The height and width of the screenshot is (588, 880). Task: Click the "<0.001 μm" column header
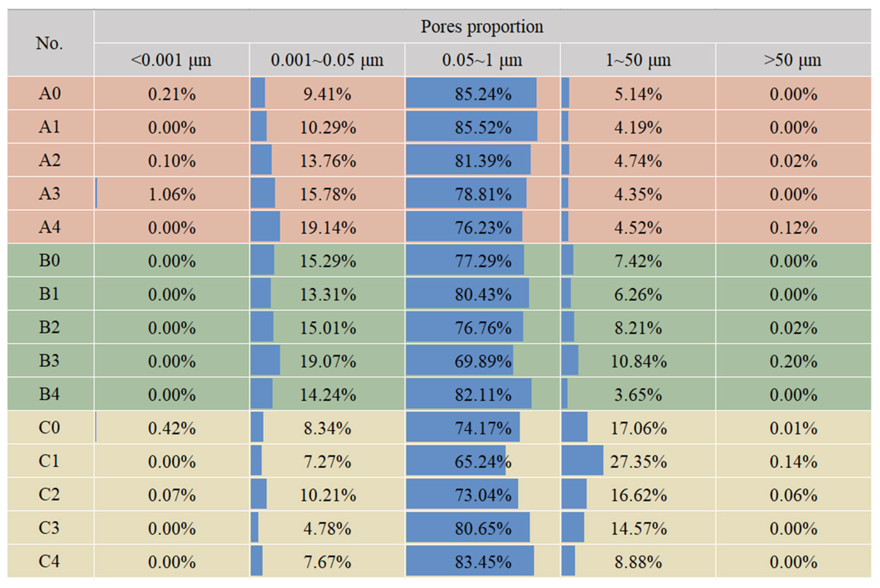coord(171,60)
